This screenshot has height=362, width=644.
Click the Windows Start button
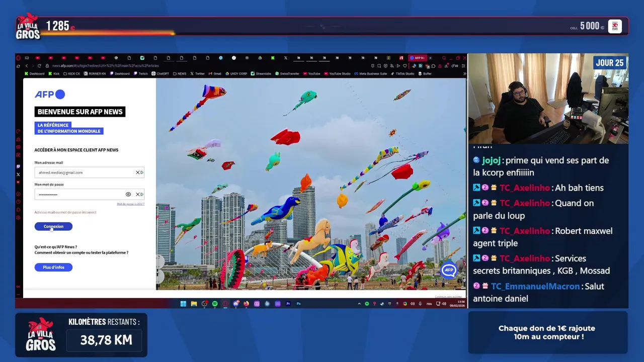183,304
